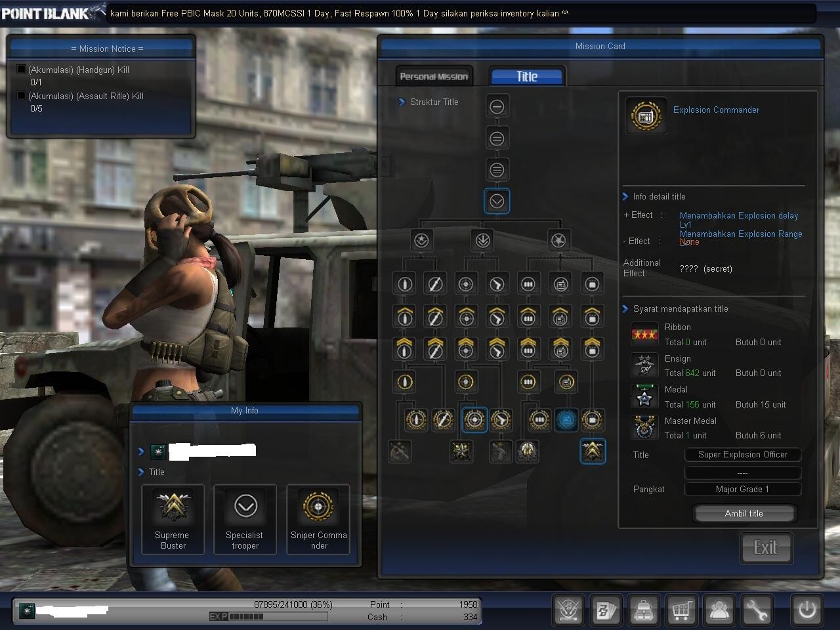Viewport: 840px width, 630px height.
Task: Click the rank badge in the bottom status bar
Action: [27, 611]
